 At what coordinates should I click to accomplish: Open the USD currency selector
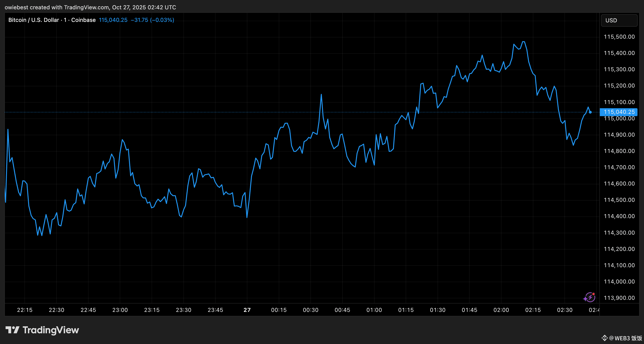pos(619,20)
